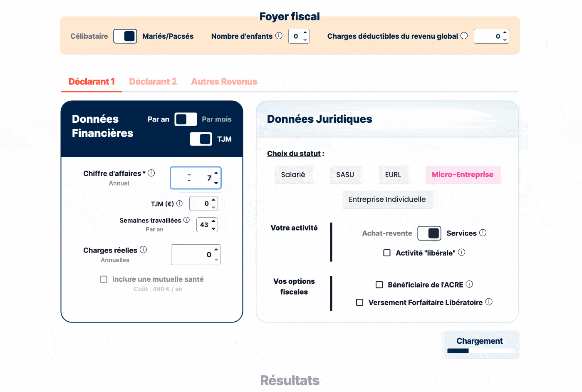
Task: Click inside the Chiffre d'affaires input field
Action: pyautogui.click(x=196, y=178)
